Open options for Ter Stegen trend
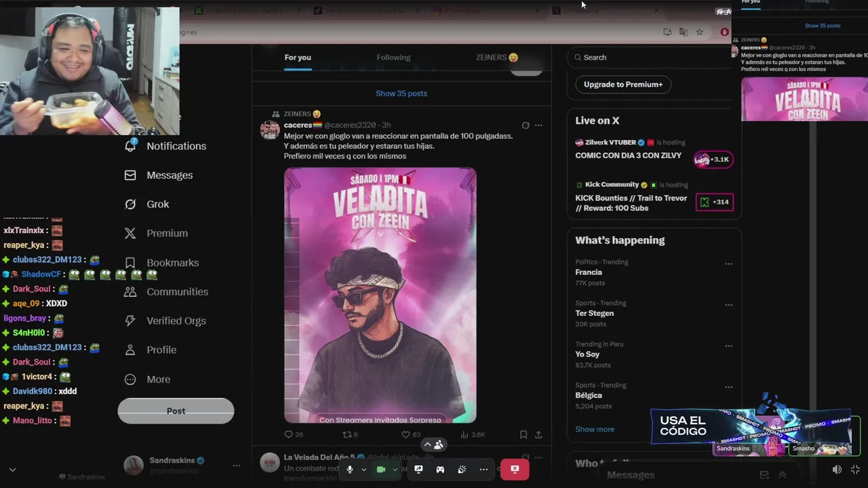 (x=728, y=305)
